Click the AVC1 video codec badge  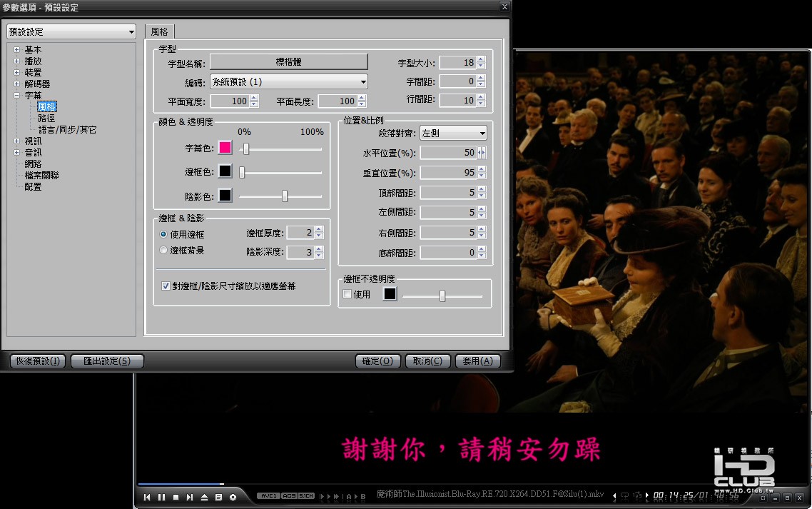[x=269, y=496]
